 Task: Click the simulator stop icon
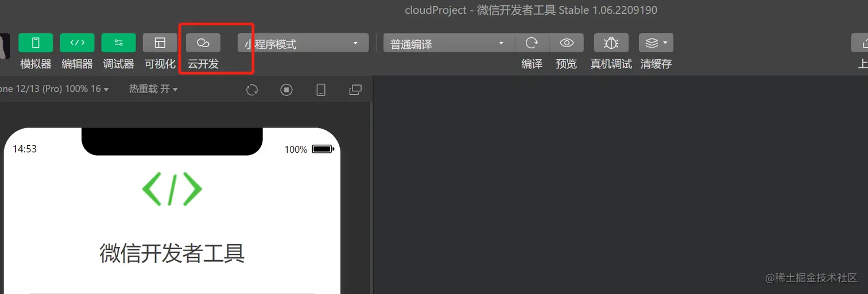click(x=286, y=90)
